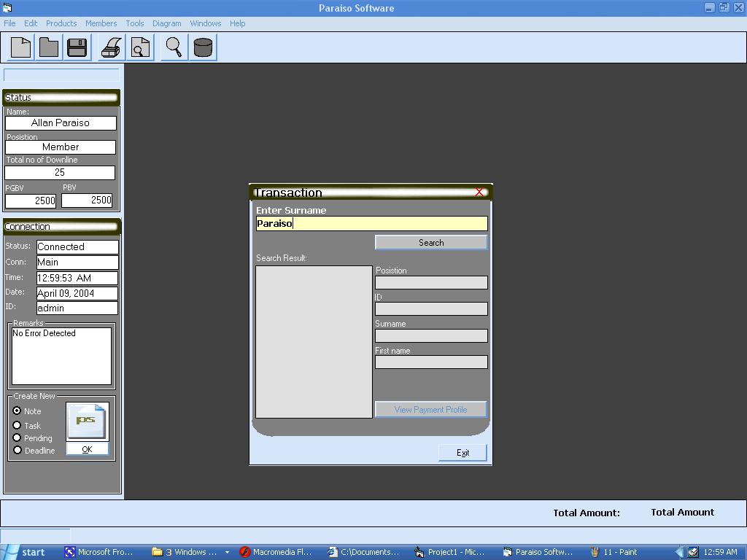Click the Total Amount value label
This screenshot has width=747, height=560.
point(682,513)
